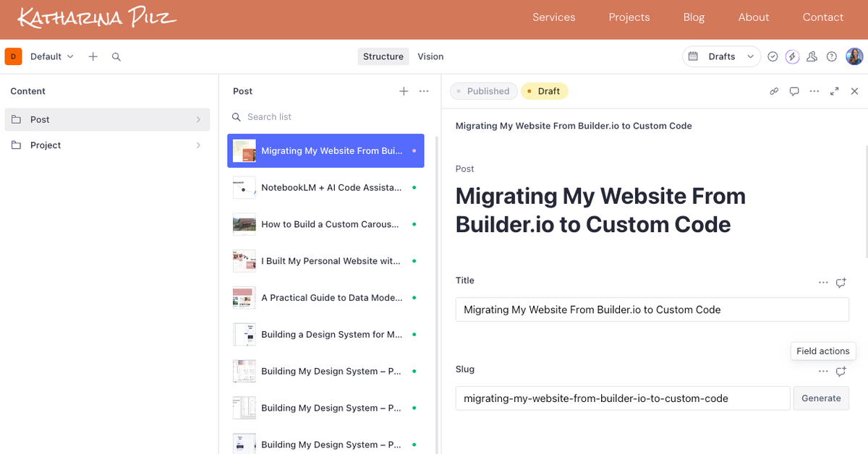This screenshot has height=454, width=868.
Task: Open the Post list options menu
Action: pyautogui.click(x=424, y=91)
